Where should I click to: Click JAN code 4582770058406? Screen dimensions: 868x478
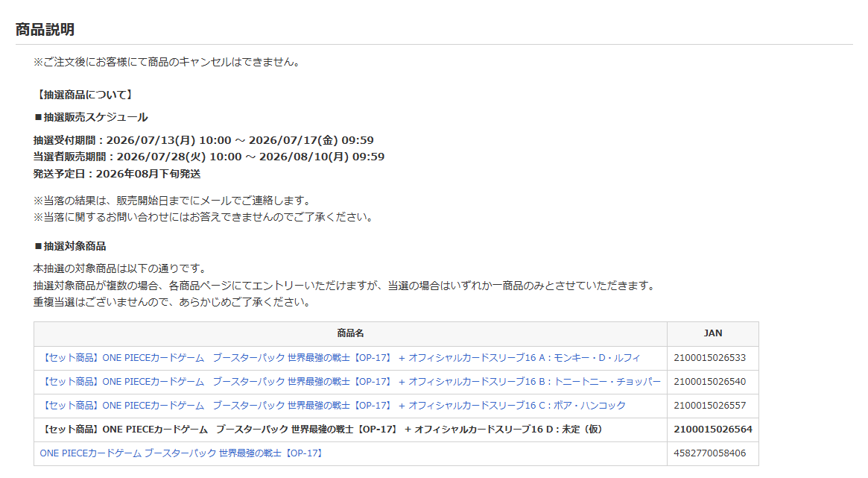coord(710,453)
